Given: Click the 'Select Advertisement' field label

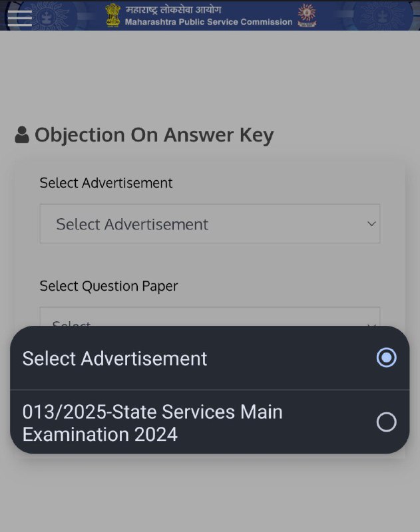Looking at the screenshot, I should click(x=106, y=183).
